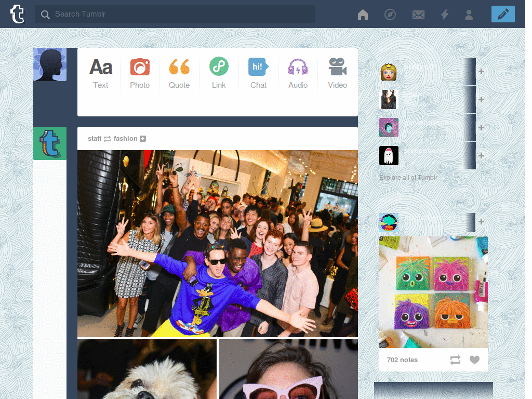Open the Explore compass icon
This screenshot has width=532, height=399.
click(390, 15)
